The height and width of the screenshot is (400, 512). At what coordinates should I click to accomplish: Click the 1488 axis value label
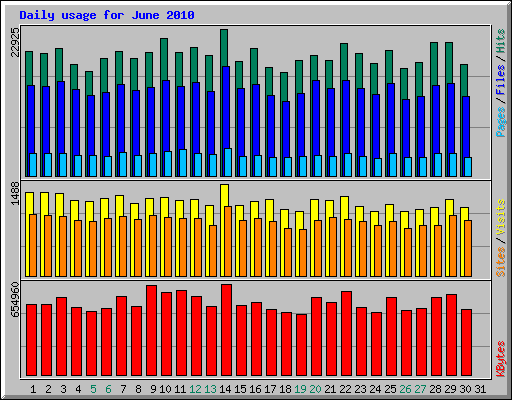coord(15,194)
